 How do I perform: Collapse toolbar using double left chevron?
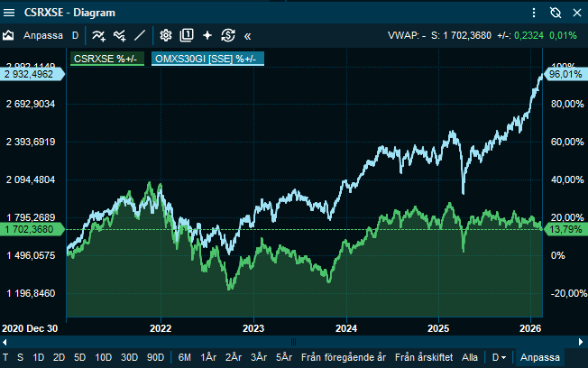[x=248, y=36]
